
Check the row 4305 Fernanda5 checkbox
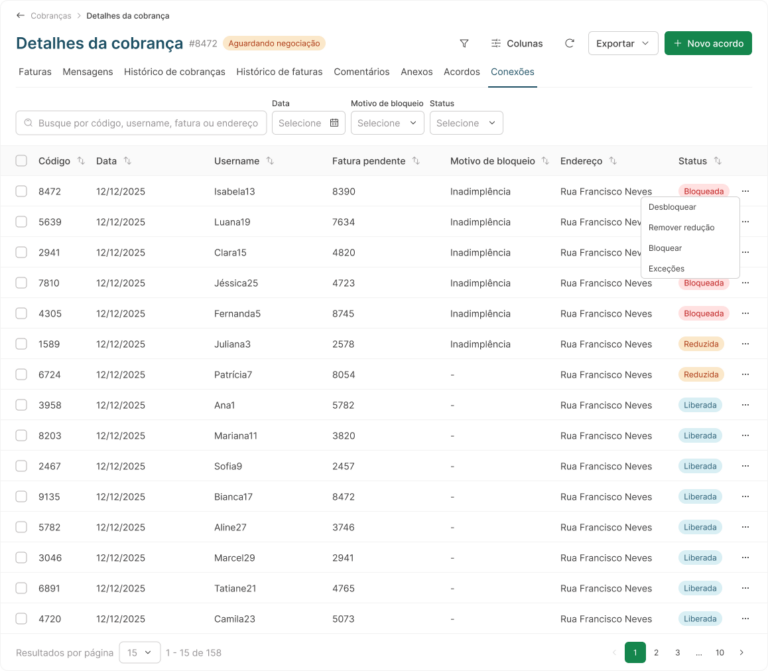[x=21, y=313]
